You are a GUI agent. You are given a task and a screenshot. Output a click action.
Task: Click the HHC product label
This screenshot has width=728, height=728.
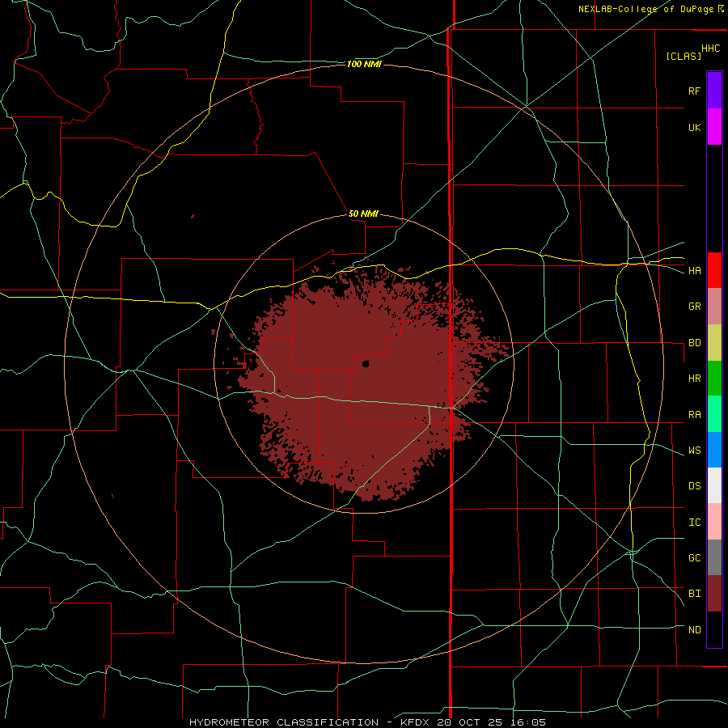coord(711,49)
